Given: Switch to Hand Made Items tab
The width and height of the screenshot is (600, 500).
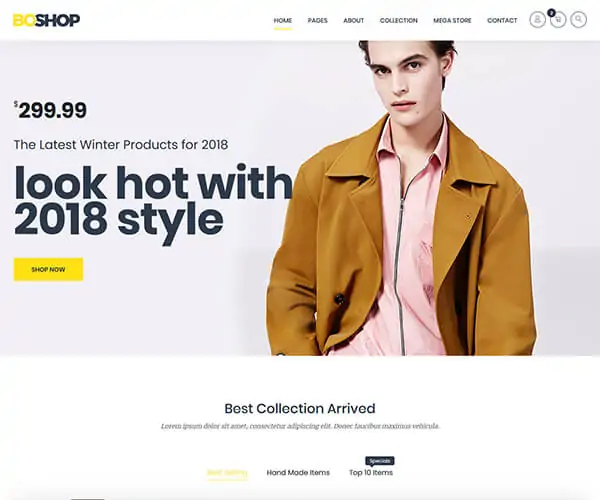Looking at the screenshot, I should pyautogui.click(x=298, y=472).
